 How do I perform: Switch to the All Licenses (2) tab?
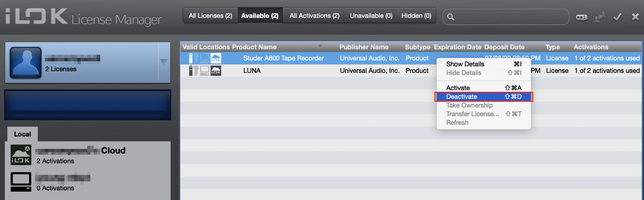click(x=210, y=16)
